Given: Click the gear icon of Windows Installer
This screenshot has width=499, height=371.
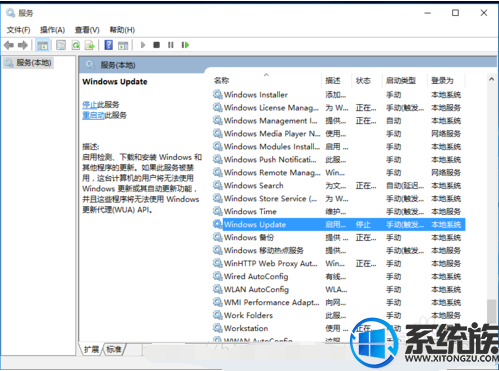Looking at the screenshot, I should point(218,94).
